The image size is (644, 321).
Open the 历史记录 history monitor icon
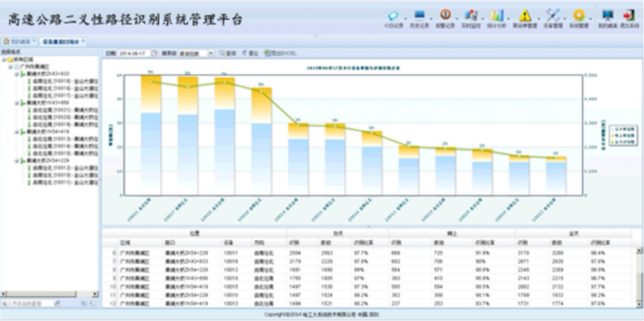click(x=419, y=18)
